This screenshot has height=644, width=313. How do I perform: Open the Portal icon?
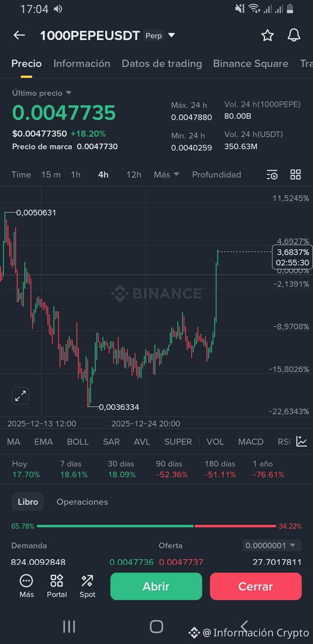[x=57, y=586]
